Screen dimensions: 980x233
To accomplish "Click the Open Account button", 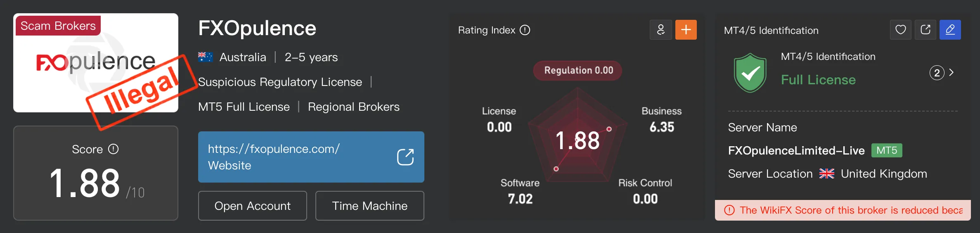I will [253, 206].
